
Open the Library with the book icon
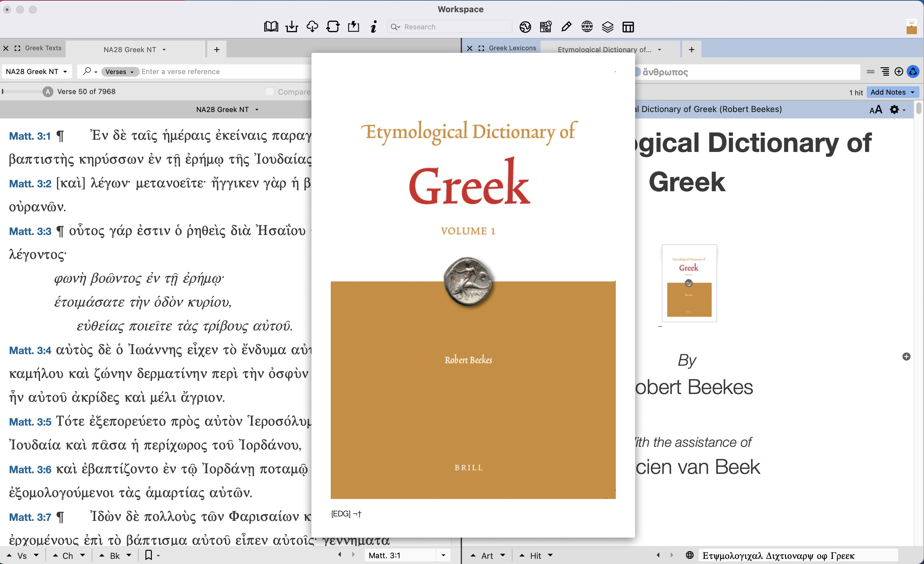pos(271,26)
